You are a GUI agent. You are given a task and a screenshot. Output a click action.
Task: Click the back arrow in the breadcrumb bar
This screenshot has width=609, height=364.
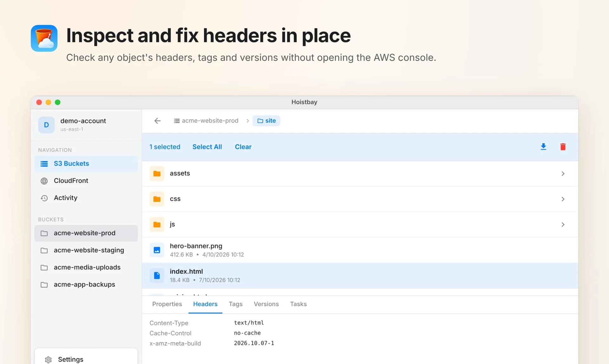(x=157, y=121)
